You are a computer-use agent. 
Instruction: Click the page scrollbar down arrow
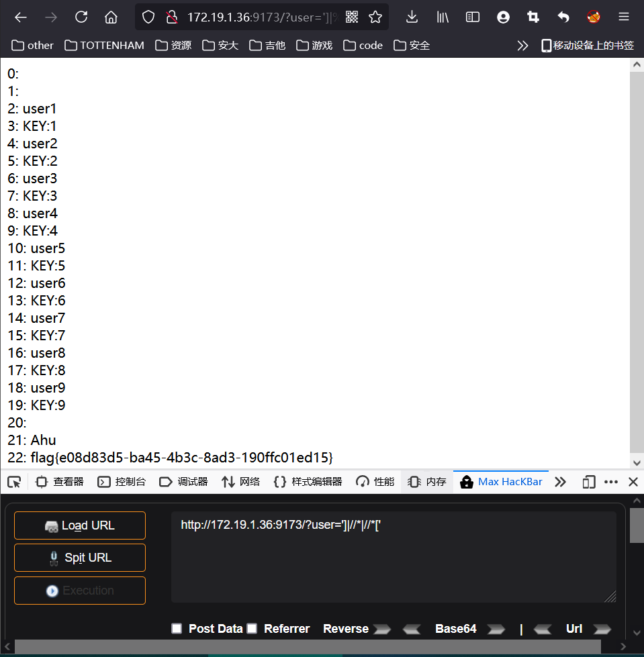point(637,462)
